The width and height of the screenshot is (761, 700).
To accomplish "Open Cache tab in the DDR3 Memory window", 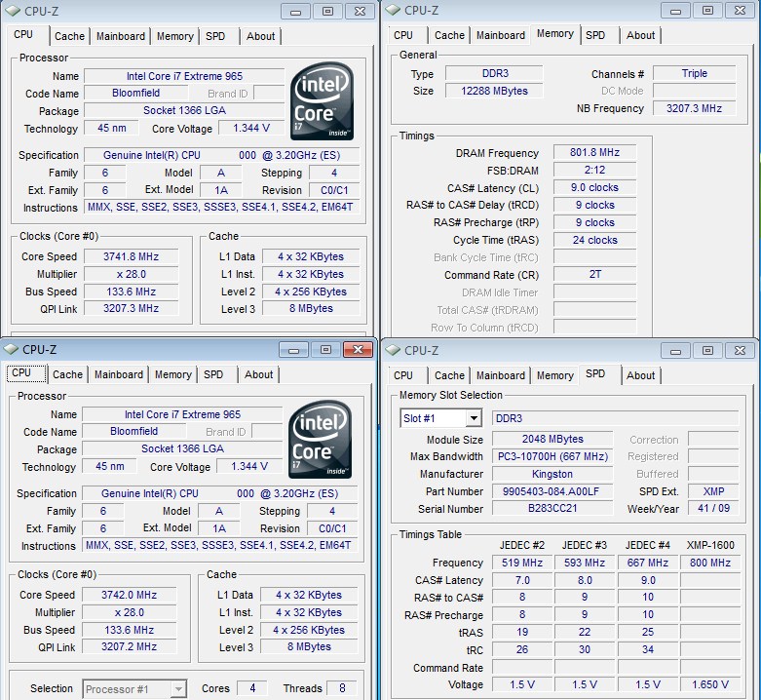I will tap(449, 35).
